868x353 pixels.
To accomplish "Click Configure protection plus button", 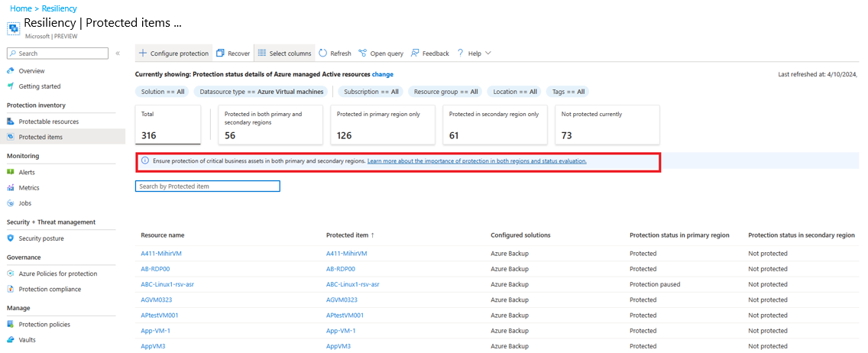I will (x=173, y=53).
